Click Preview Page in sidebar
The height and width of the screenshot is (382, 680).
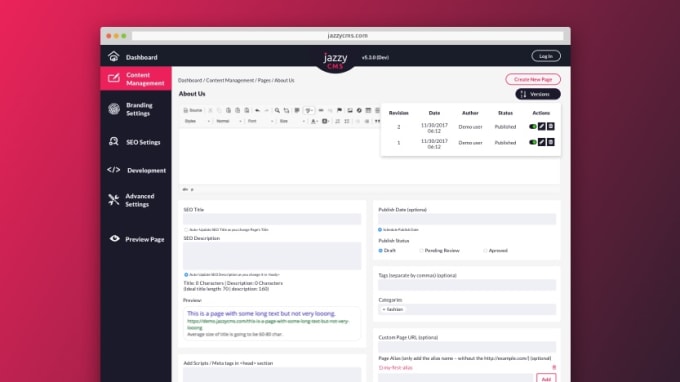(136, 239)
